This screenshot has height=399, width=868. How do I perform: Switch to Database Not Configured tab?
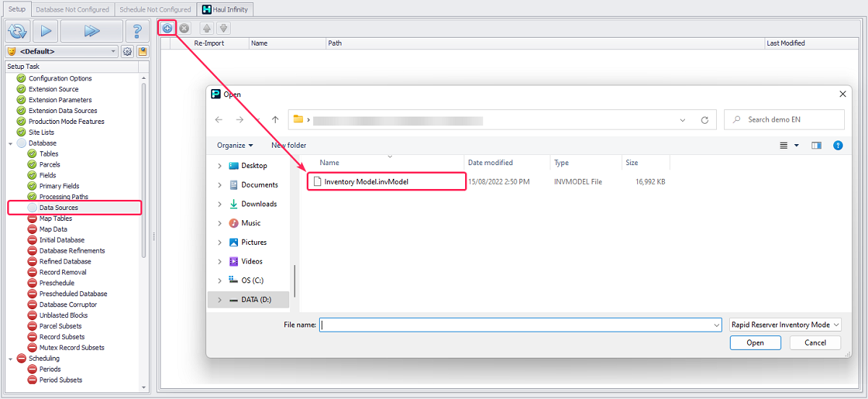(x=72, y=9)
